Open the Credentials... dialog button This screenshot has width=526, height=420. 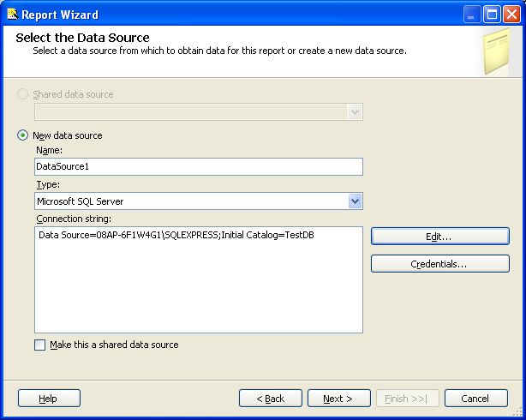[439, 264]
